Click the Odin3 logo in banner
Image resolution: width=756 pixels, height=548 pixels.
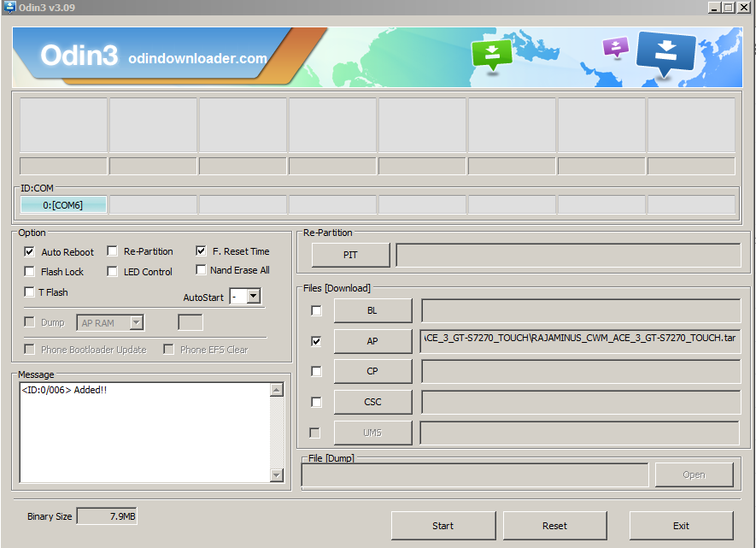click(x=79, y=55)
